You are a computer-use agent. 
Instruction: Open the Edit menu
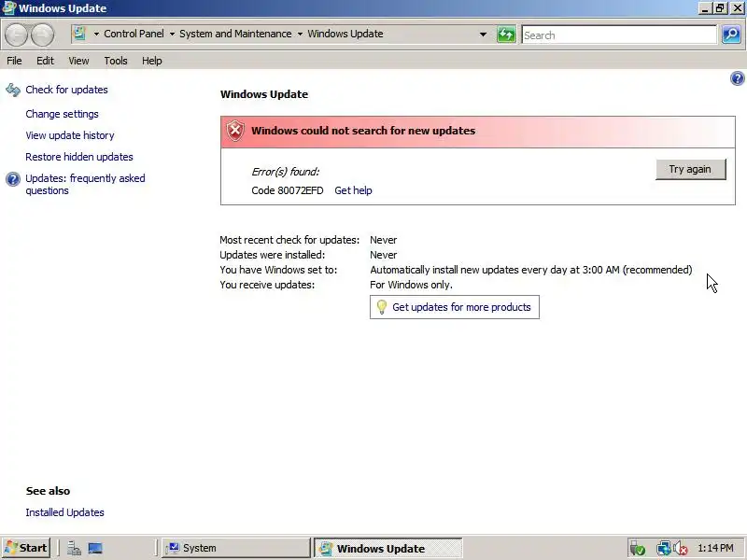[x=45, y=61]
